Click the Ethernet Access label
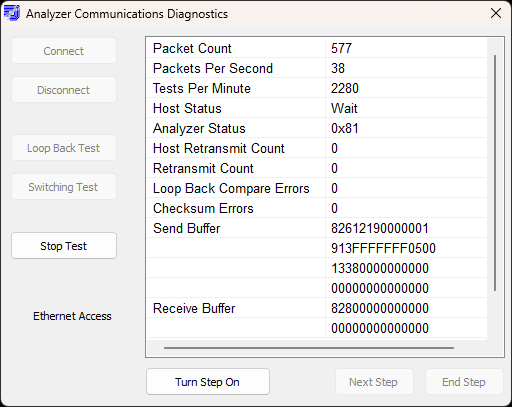The image size is (512, 407). 72,316
